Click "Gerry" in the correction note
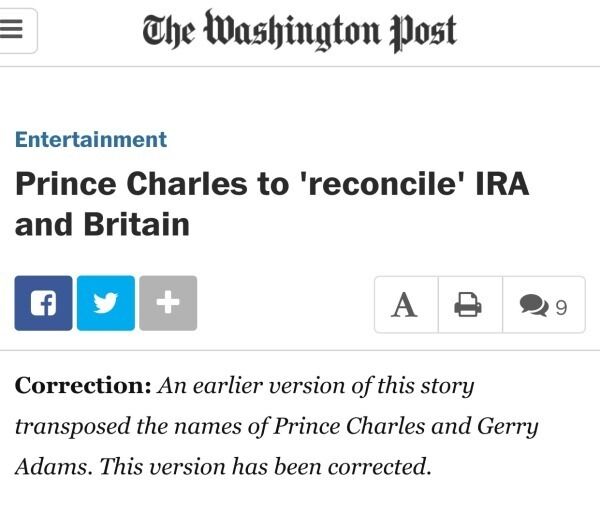The height and width of the screenshot is (514, 600). point(510,427)
